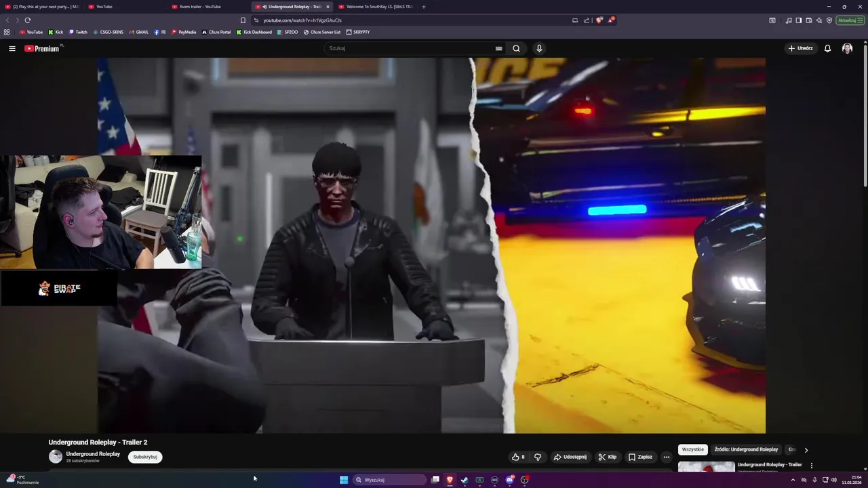
Task: Open Aktualizuj browser menu button
Action: point(850,20)
